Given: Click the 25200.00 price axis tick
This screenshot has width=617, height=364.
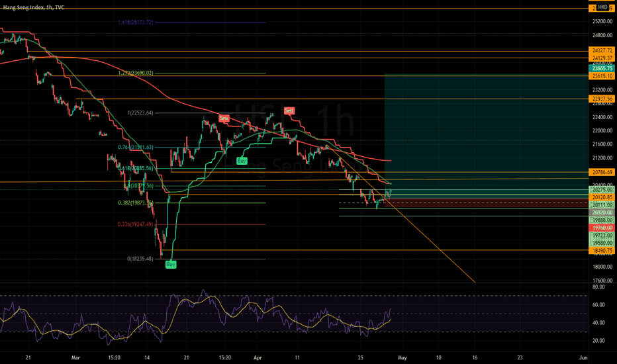Looking at the screenshot, I should [602, 21].
